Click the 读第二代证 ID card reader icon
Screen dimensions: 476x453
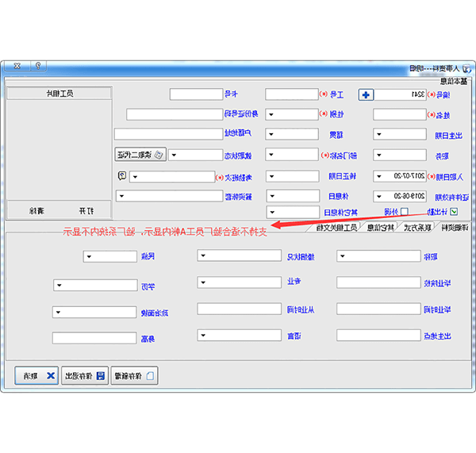click(158, 155)
